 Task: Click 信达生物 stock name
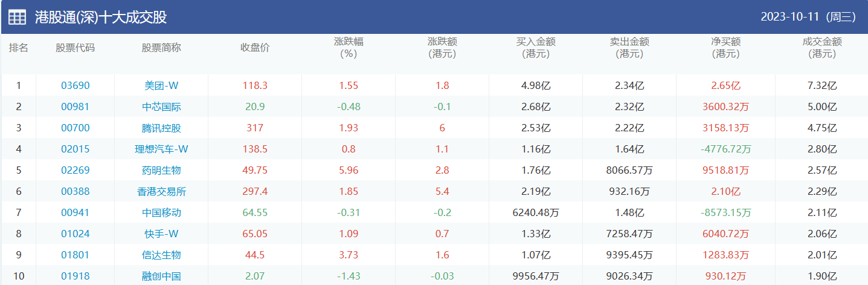pos(161,255)
